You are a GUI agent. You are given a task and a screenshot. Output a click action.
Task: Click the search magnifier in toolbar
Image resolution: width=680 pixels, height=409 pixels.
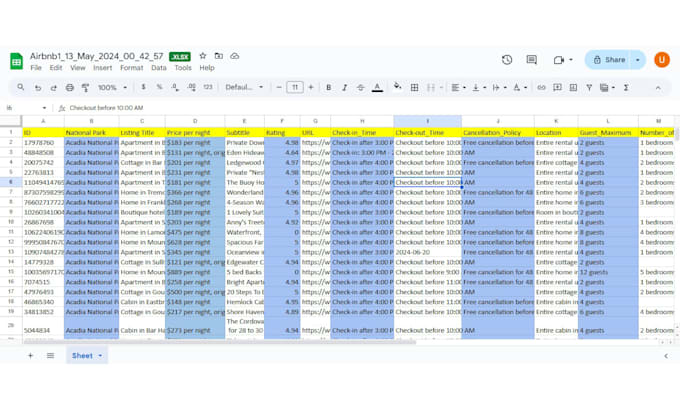coord(20,87)
